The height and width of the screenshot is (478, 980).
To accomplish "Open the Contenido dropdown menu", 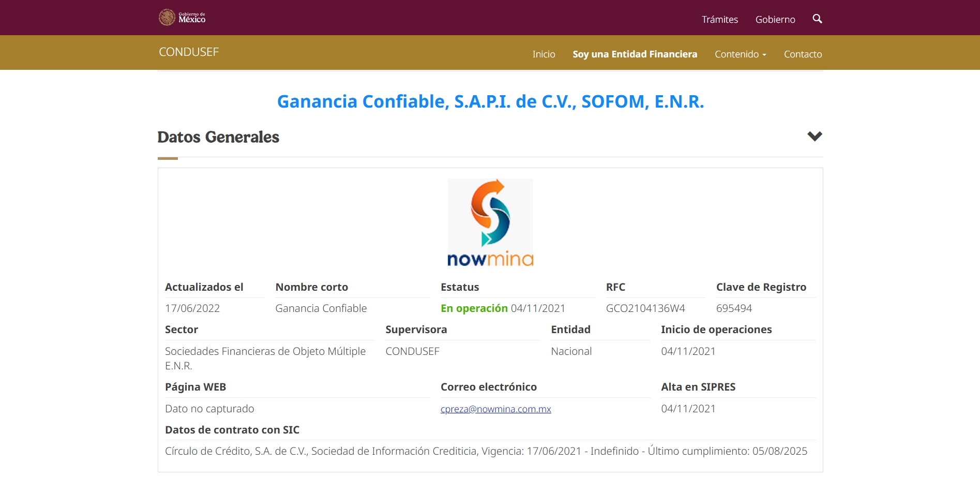I will coord(741,54).
